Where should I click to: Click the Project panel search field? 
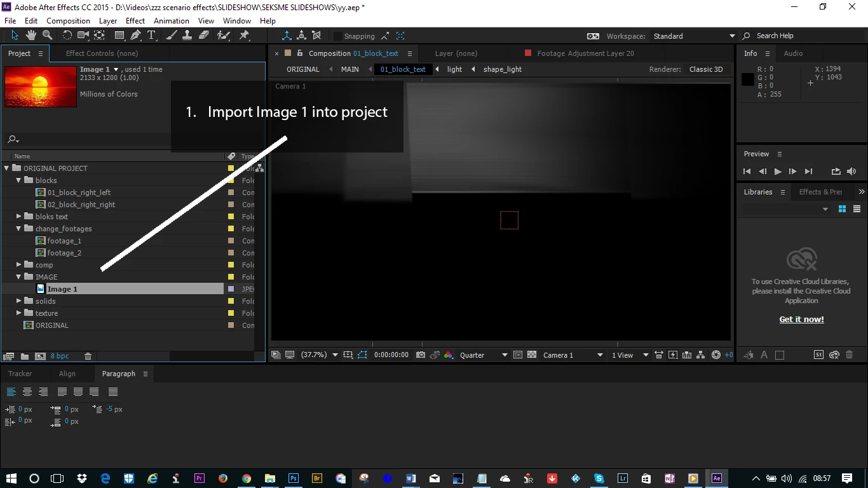point(133,139)
